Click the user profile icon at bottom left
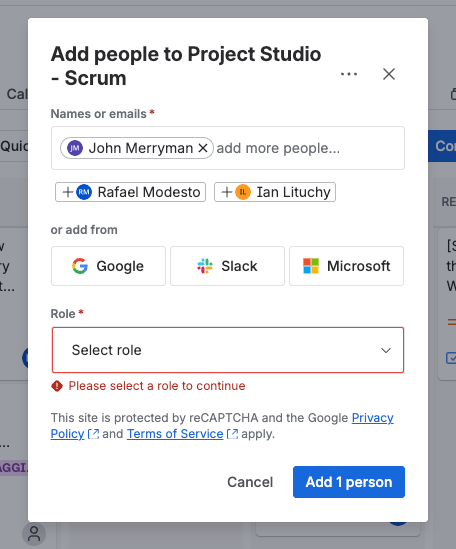 pyautogui.click(x=34, y=534)
